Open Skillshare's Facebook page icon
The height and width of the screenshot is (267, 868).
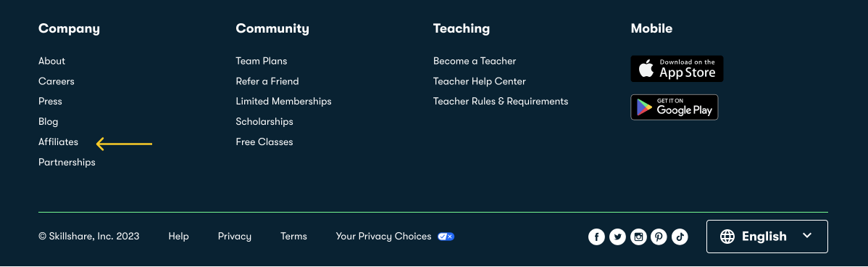(x=596, y=237)
